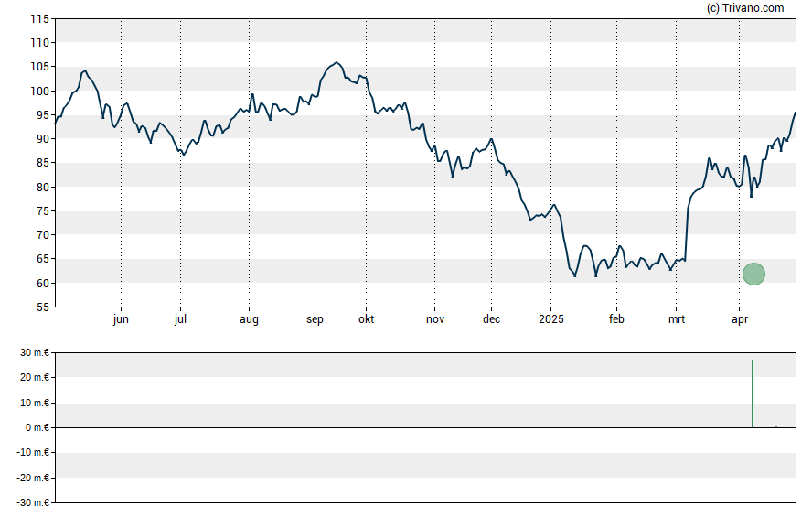Click the 'feb' month axis label
This screenshot has width=812, height=517.
(x=616, y=319)
